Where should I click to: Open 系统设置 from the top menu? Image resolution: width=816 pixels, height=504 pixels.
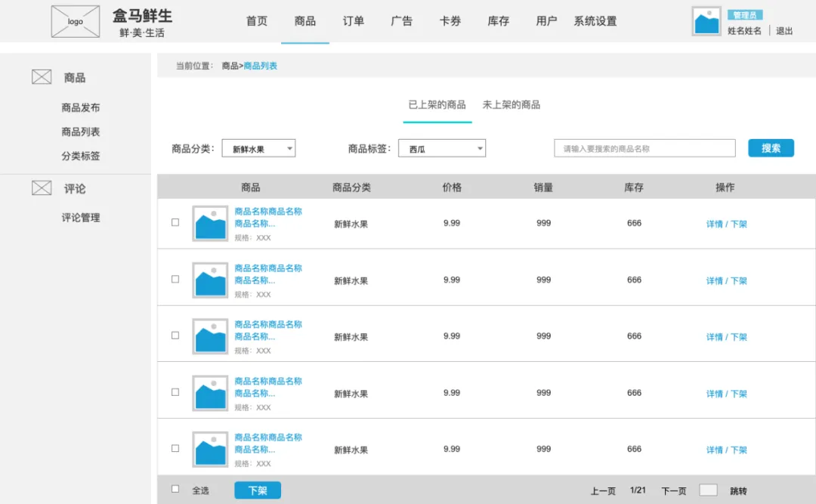click(595, 21)
